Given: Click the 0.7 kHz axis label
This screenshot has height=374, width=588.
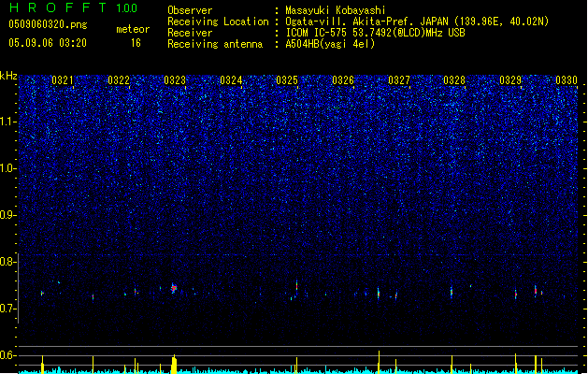Looking at the screenshot, I should coord(8,309).
